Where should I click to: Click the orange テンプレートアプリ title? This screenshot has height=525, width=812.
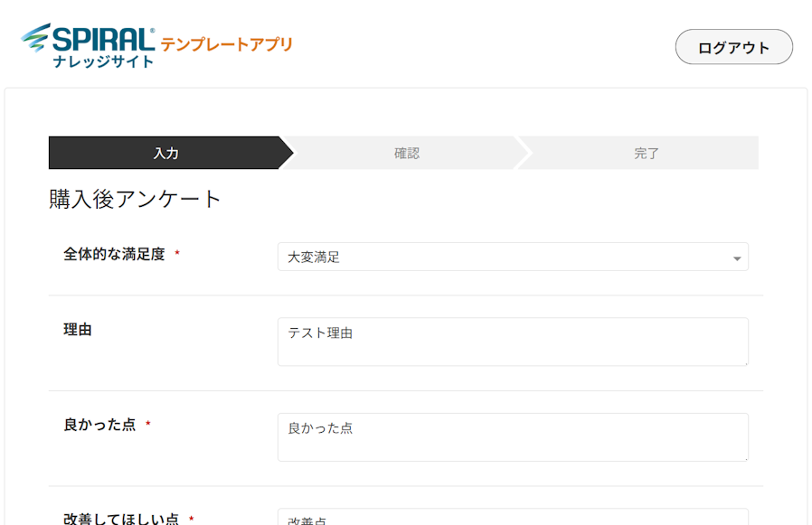point(226,43)
